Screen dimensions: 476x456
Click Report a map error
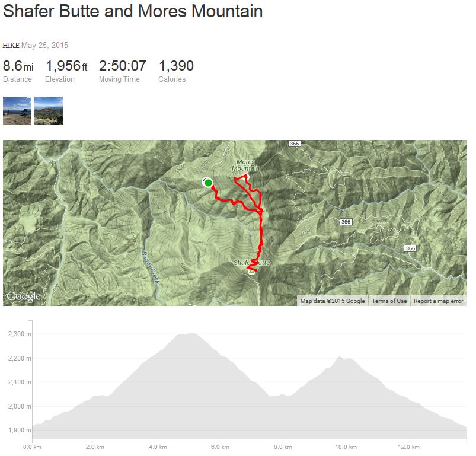[x=439, y=301]
